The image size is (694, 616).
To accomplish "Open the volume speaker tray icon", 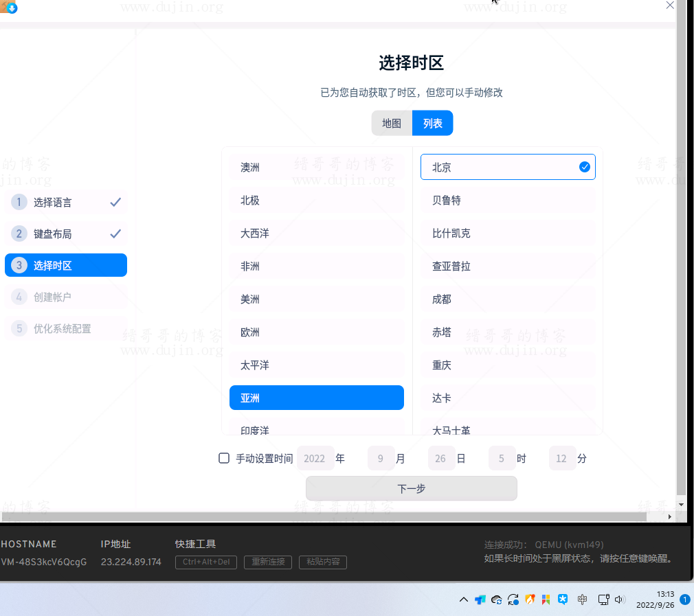I will tap(620, 600).
